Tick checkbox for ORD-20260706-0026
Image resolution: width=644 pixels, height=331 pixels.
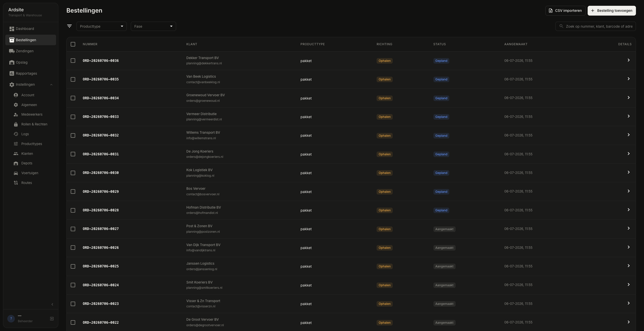click(x=73, y=248)
